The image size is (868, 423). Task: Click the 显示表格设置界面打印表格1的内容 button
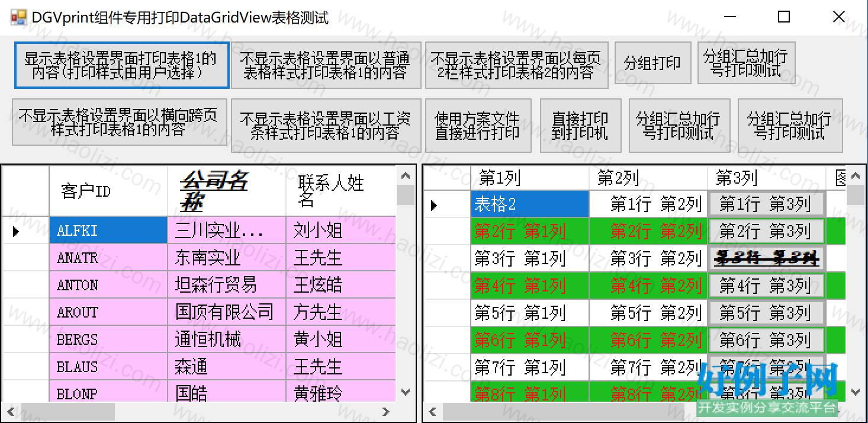tap(121, 65)
